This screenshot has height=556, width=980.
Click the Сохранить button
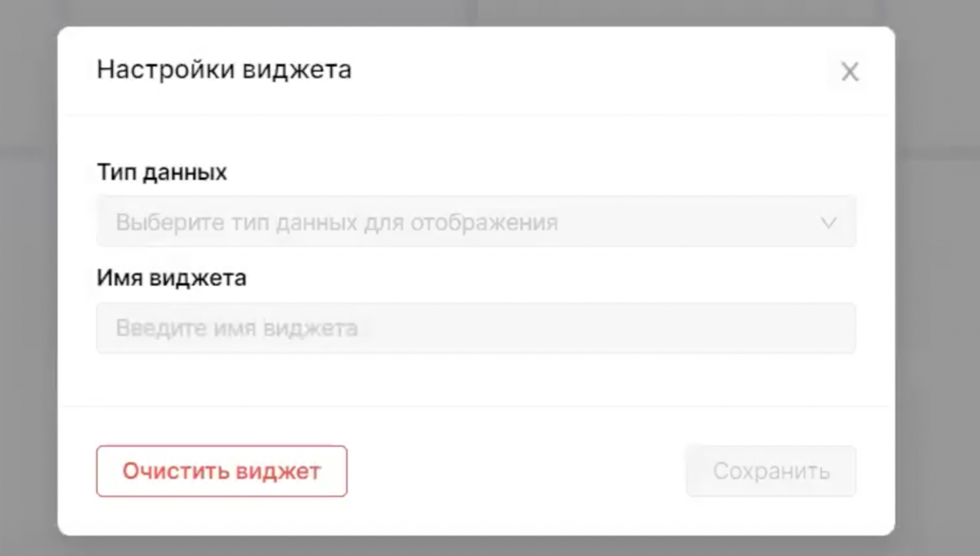coord(771,471)
